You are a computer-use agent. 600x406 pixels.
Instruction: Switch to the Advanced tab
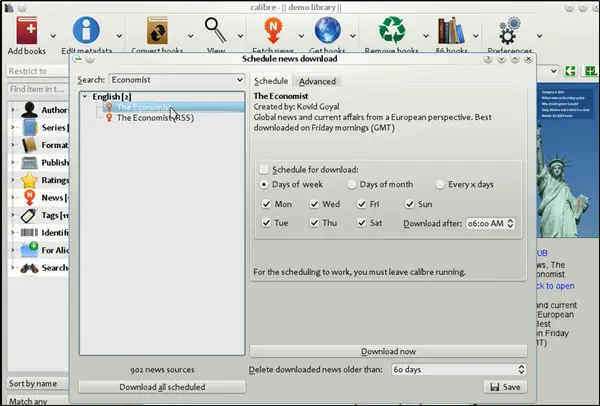tap(317, 81)
